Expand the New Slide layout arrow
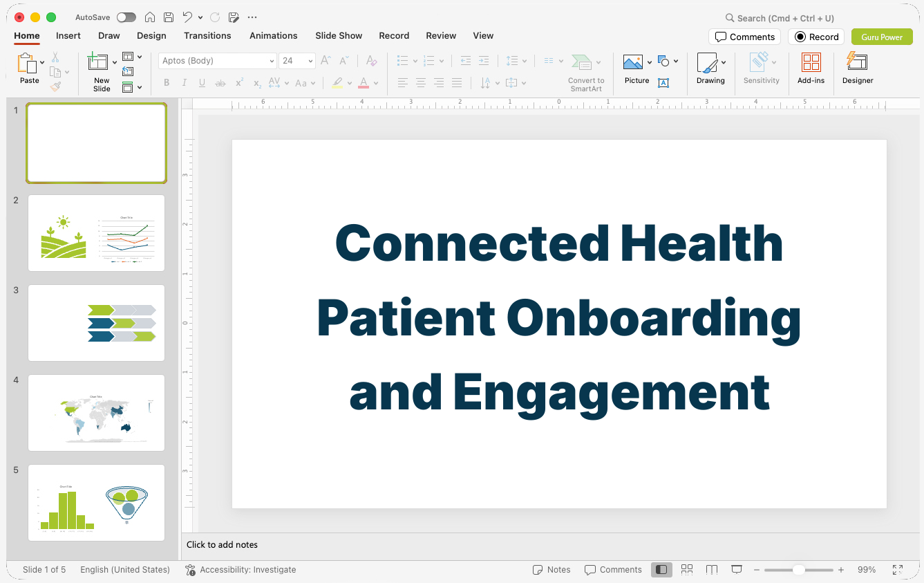 (x=114, y=62)
